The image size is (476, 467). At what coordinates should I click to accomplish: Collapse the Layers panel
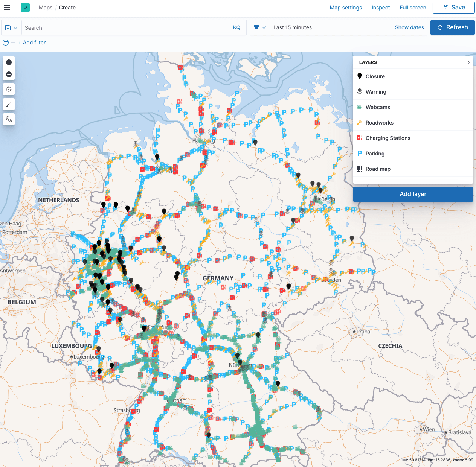pyautogui.click(x=467, y=62)
